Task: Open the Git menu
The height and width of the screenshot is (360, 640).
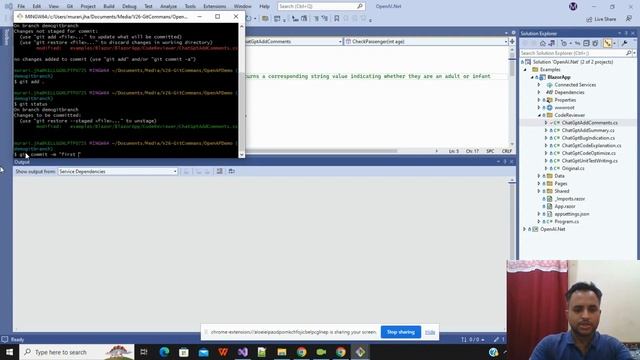Action: [70, 7]
